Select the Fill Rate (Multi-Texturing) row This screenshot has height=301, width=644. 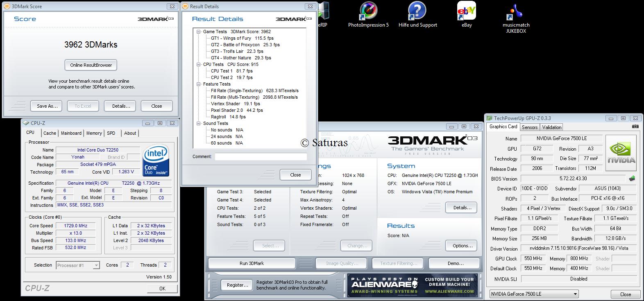coord(254,97)
